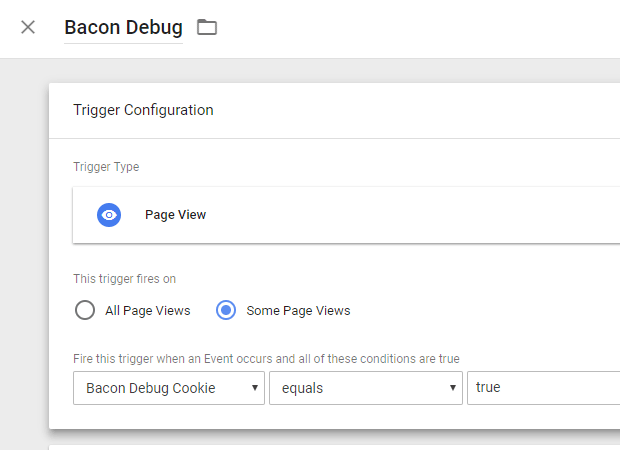Close the Bacon Debug trigger editor
Viewport: 620px width, 450px height.
(28, 27)
